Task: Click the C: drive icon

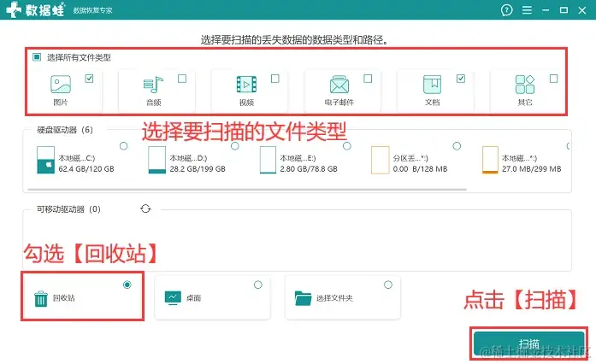Action: 45,160
